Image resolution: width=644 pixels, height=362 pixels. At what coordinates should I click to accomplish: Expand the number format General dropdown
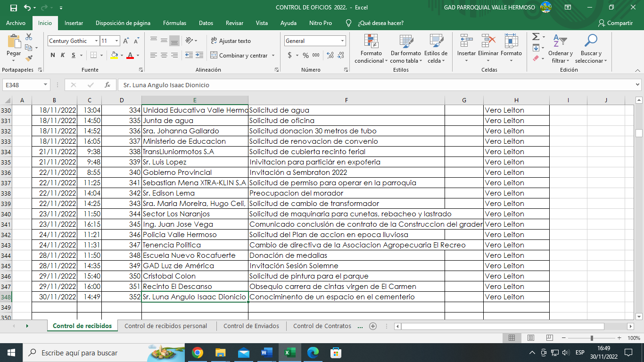(x=342, y=41)
